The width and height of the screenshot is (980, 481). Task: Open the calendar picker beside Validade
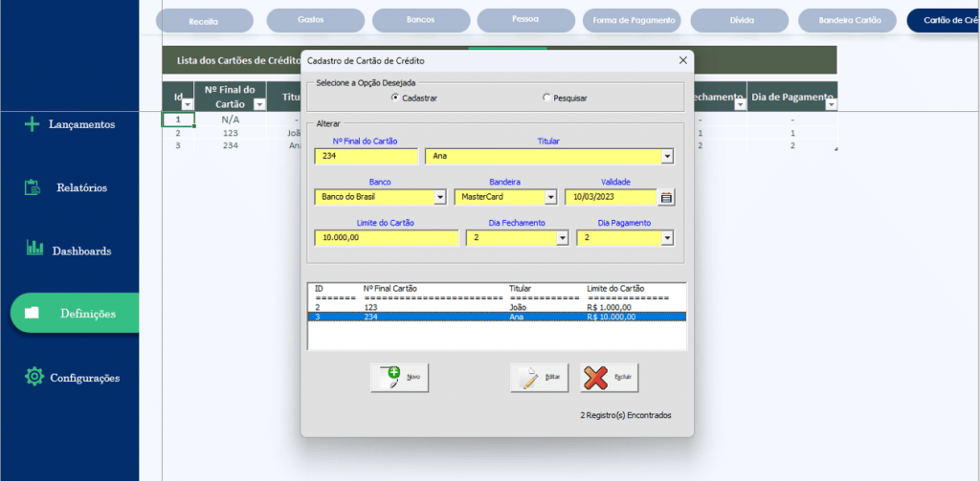[x=666, y=197]
